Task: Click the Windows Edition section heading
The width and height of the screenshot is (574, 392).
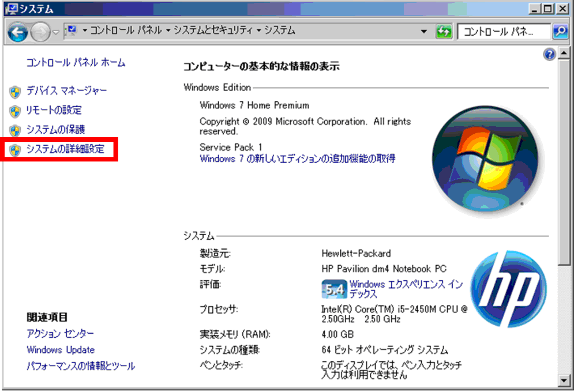Action: pyautogui.click(x=217, y=88)
